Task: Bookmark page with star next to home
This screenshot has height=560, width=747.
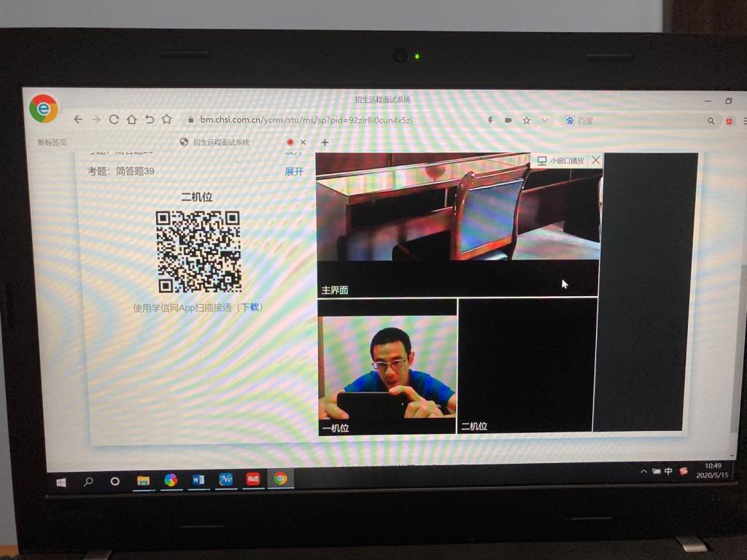Action: (x=166, y=120)
